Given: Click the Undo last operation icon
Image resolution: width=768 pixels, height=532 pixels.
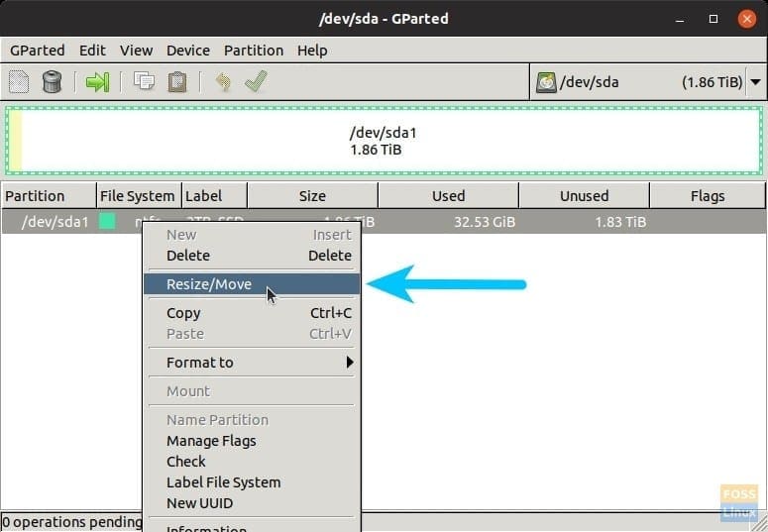Looking at the screenshot, I should (x=223, y=82).
